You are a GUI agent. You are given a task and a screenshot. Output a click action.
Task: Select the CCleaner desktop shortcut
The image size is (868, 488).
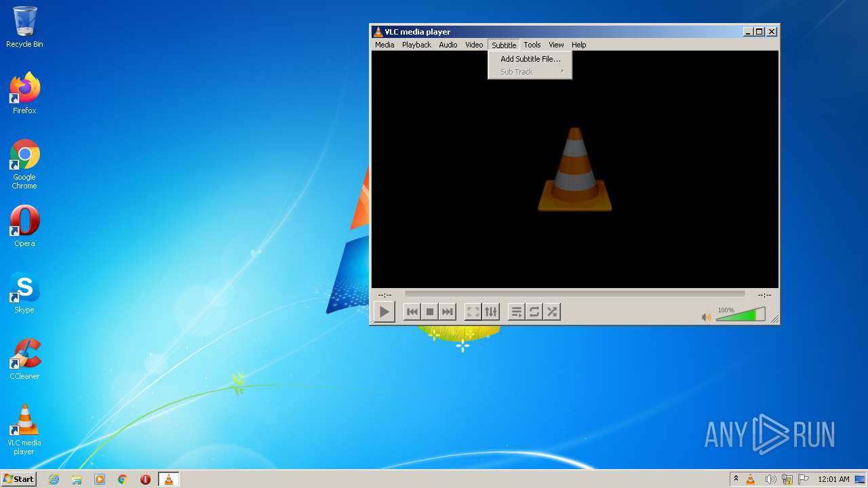click(24, 359)
